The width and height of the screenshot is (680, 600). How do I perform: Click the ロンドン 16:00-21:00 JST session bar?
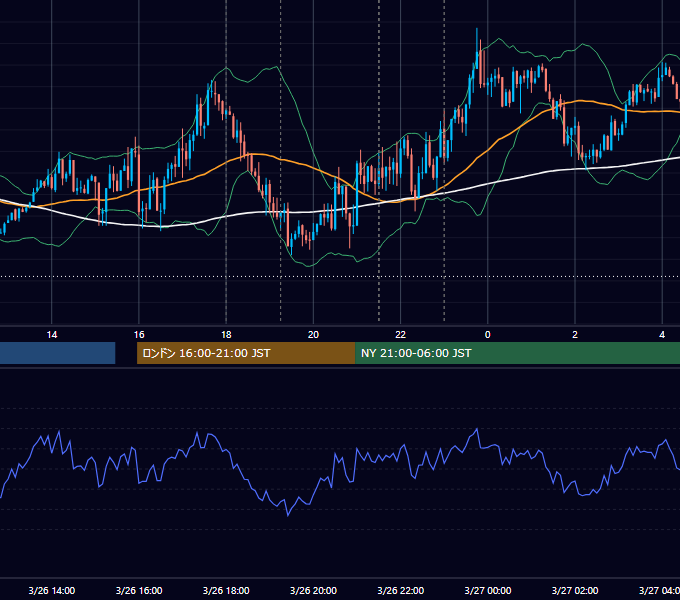246,353
